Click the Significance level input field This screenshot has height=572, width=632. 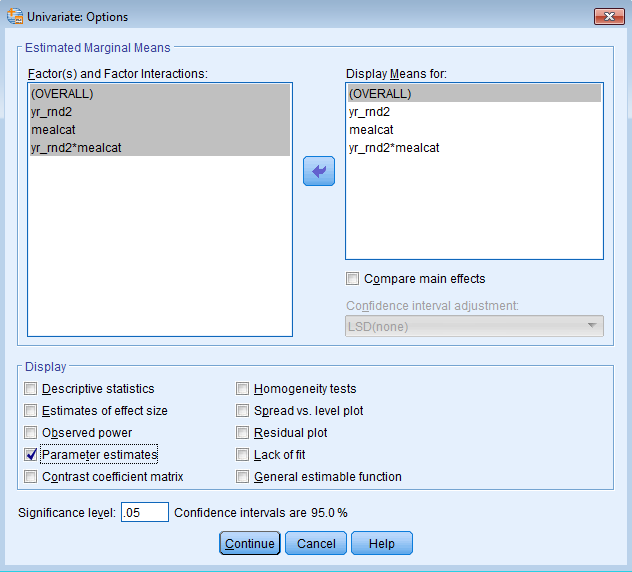coord(144,513)
